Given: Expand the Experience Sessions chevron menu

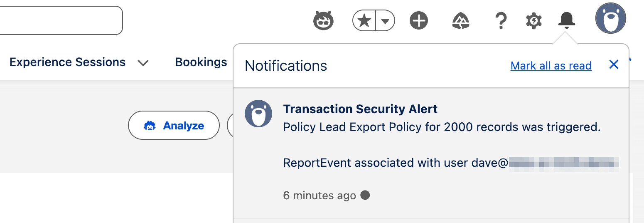Looking at the screenshot, I should (x=143, y=63).
